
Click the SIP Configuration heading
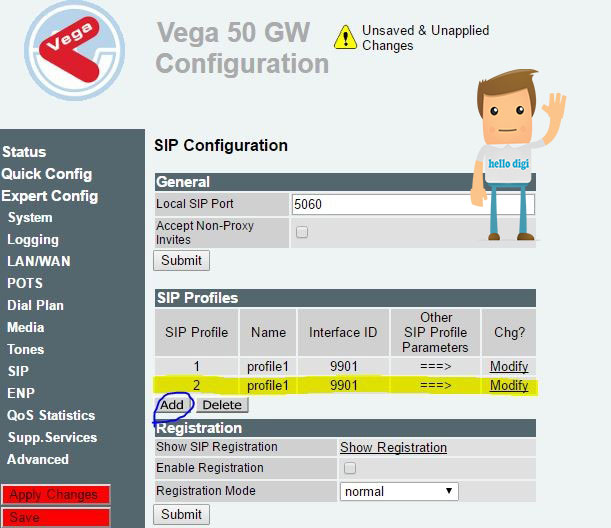(x=221, y=145)
